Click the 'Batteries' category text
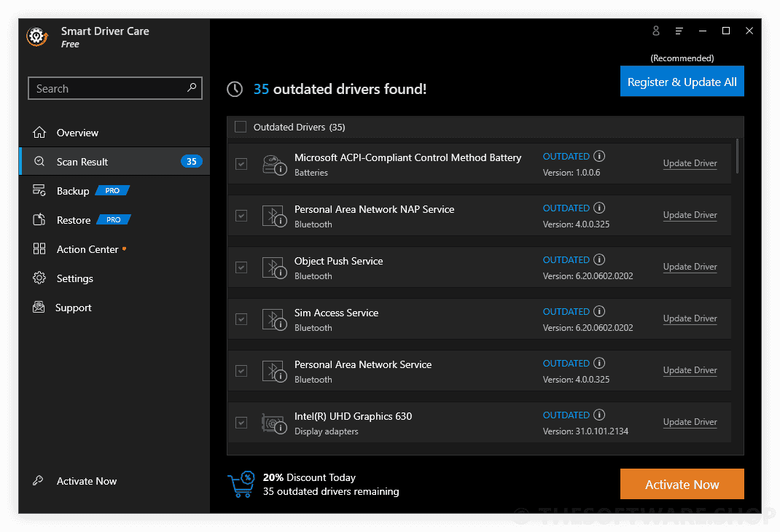This screenshot has height=532, width=780. [311, 173]
